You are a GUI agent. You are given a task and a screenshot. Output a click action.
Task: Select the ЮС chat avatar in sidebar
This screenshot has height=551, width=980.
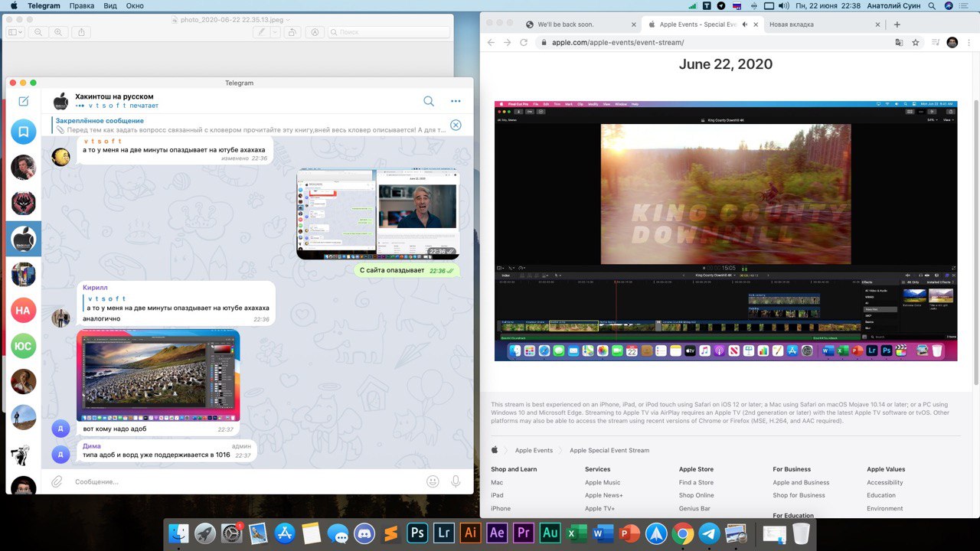point(24,346)
